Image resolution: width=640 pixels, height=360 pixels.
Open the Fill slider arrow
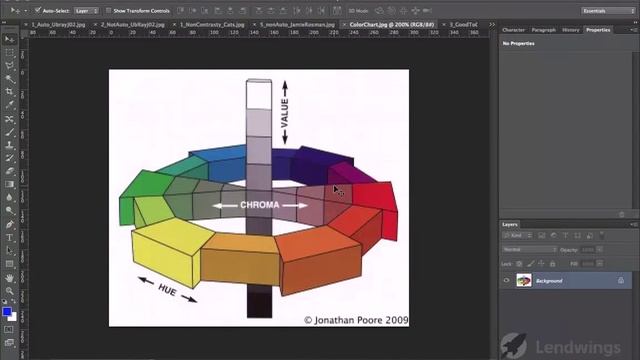coord(599,264)
